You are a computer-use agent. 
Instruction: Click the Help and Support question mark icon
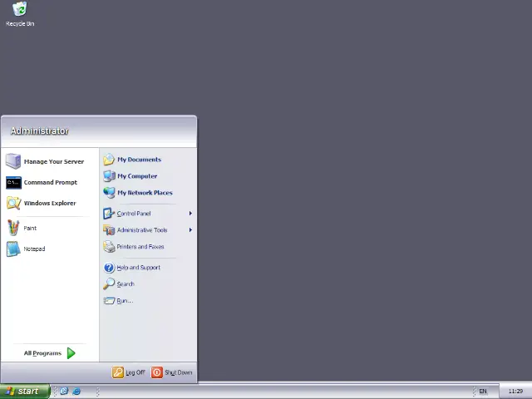click(x=109, y=268)
